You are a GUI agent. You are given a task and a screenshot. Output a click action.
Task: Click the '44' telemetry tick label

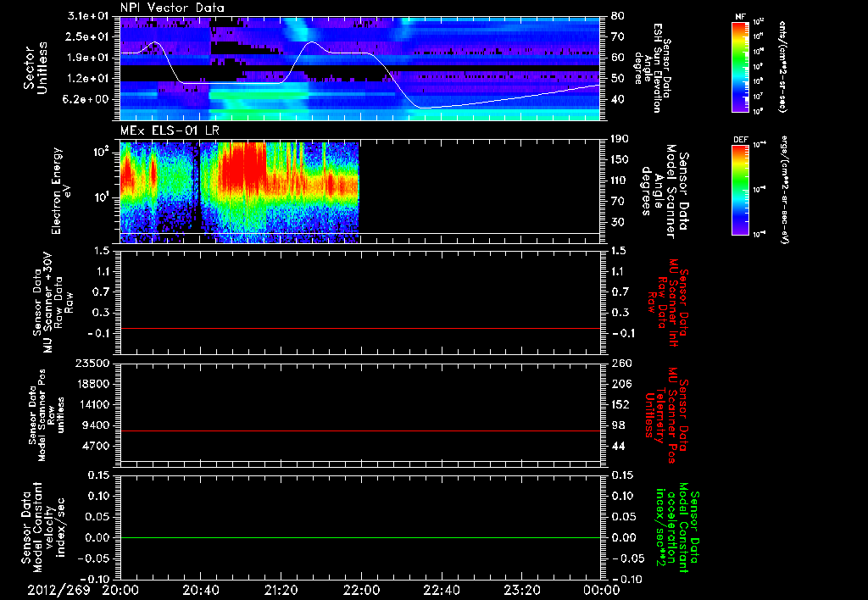(617, 446)
